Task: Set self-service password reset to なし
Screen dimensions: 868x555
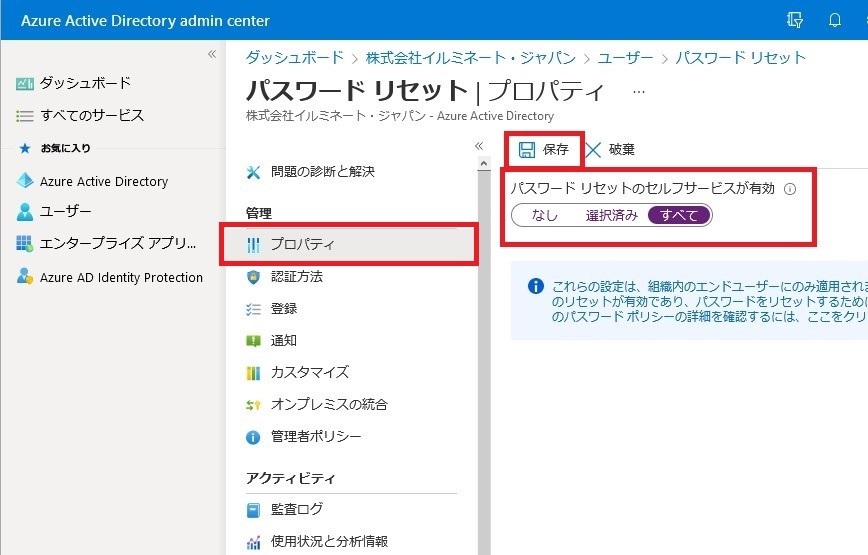Action: 545,215
